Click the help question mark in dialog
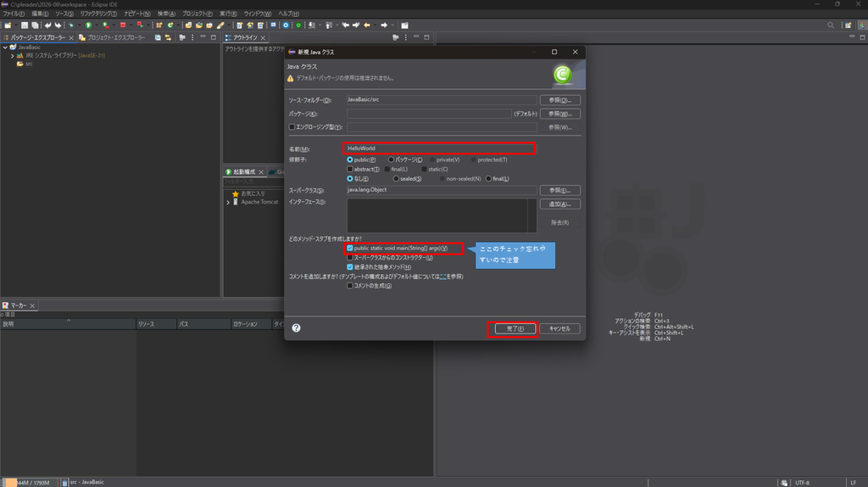The height and width of the screenshot is (487, 868). pos(296,328)
